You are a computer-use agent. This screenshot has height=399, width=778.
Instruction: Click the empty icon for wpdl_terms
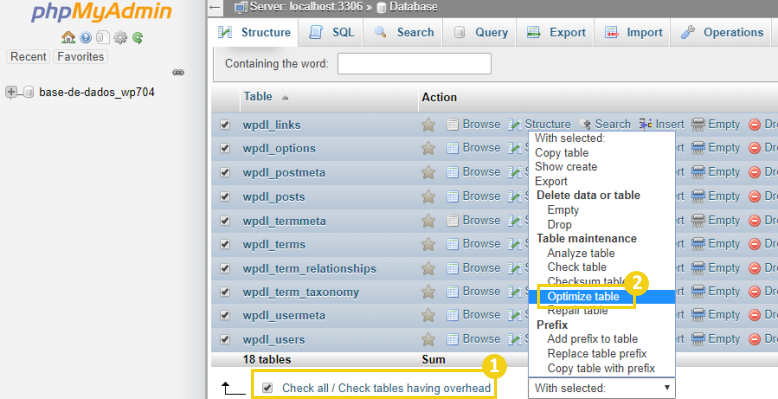[x=698, y=244]
